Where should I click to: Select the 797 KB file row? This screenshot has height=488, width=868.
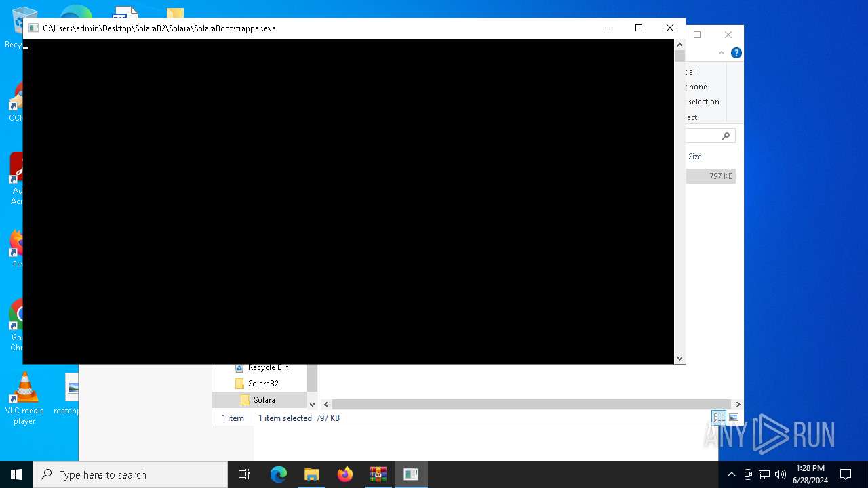711,176
